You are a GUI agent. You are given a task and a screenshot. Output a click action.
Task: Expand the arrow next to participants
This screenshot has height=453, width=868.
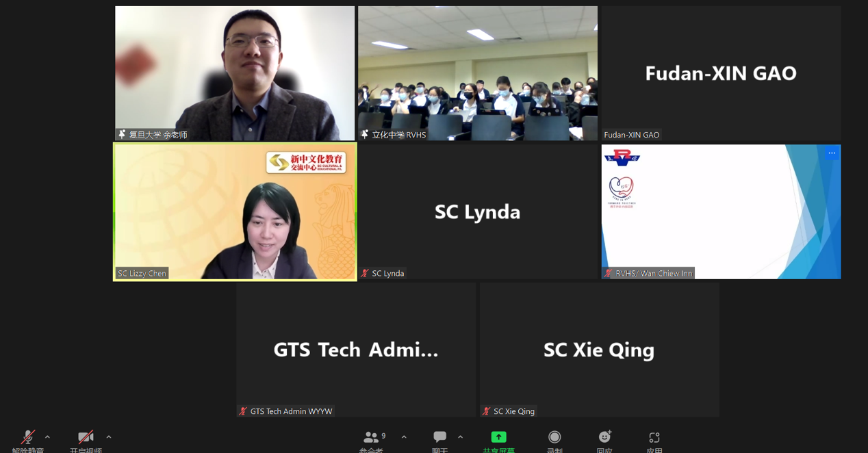404,437
